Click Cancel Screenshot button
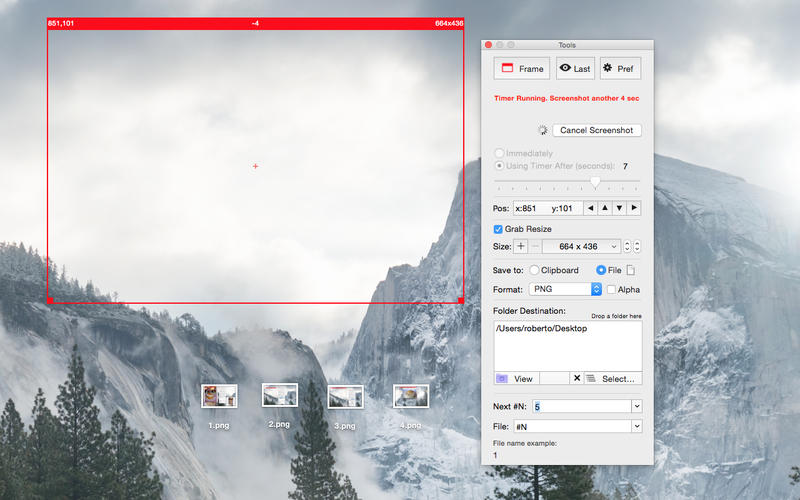This screenshot has width=800, height=500. coord(596,130)
